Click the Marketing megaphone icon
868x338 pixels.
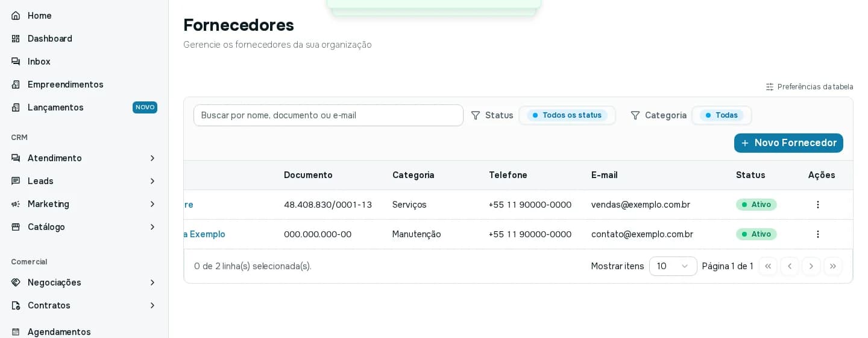[x=16, y=204]
